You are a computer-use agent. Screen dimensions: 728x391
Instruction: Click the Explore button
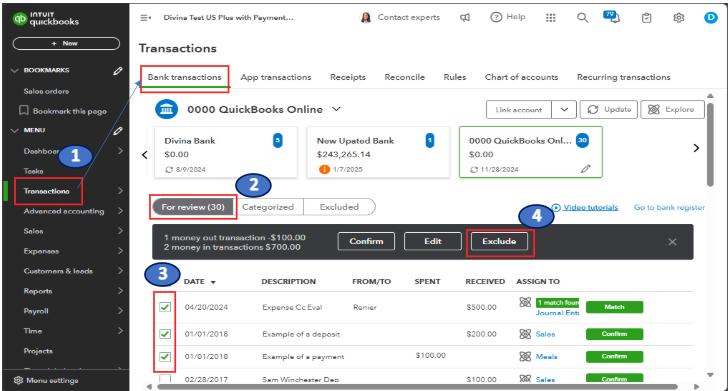(672, 110)
